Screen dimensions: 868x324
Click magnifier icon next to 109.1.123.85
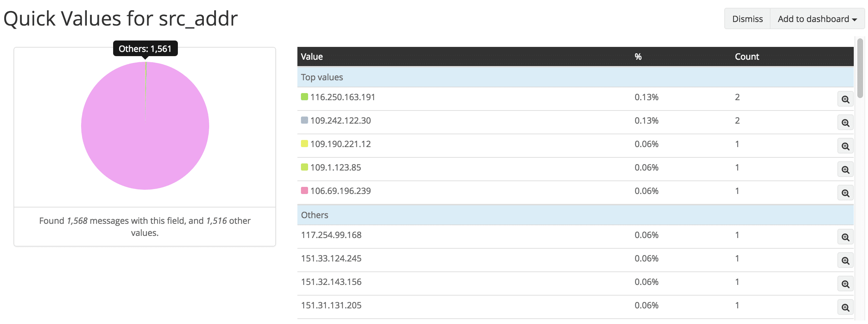click(x=845, y=170)
